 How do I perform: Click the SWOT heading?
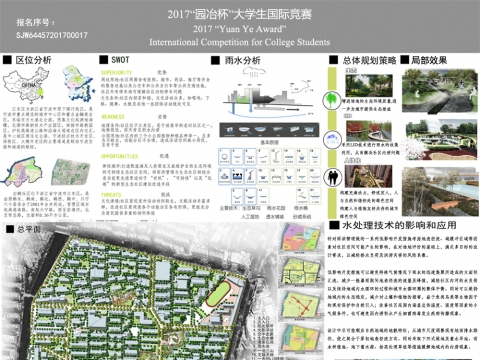(x=120, y=60)
